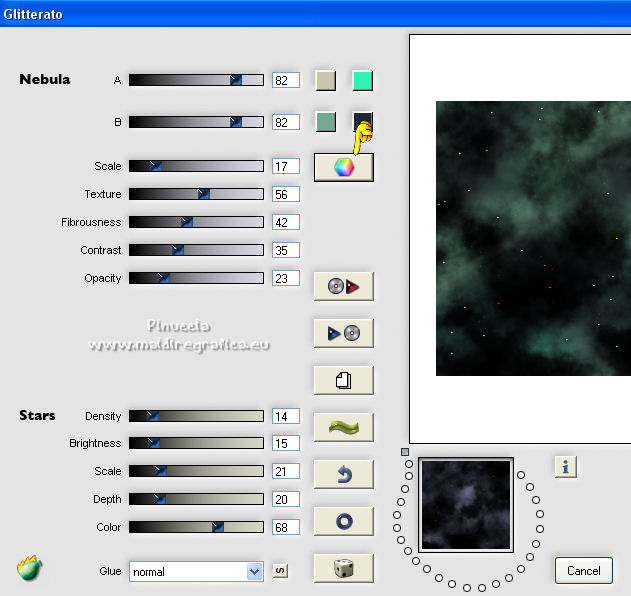Viewport: 631px width, 596px height.
Task: Click the blue ring icon button
Action: coord(343,521)
